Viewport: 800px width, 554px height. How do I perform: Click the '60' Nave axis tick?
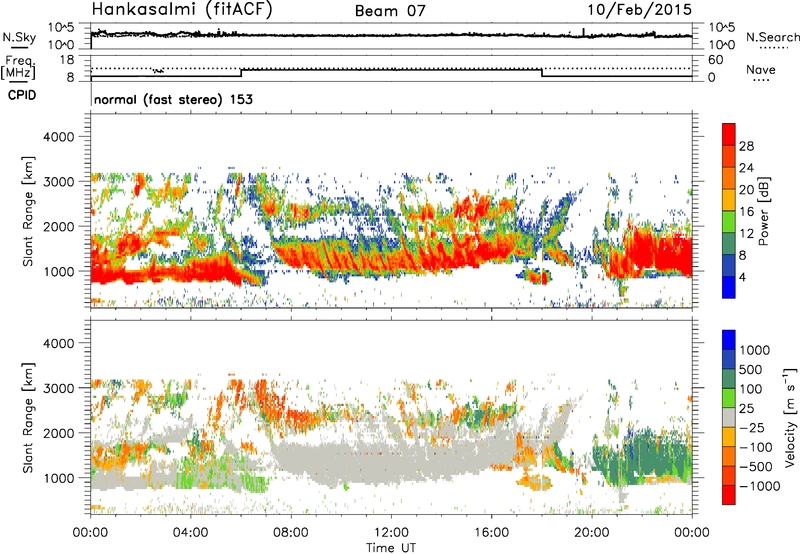click(x=715, y=60)
